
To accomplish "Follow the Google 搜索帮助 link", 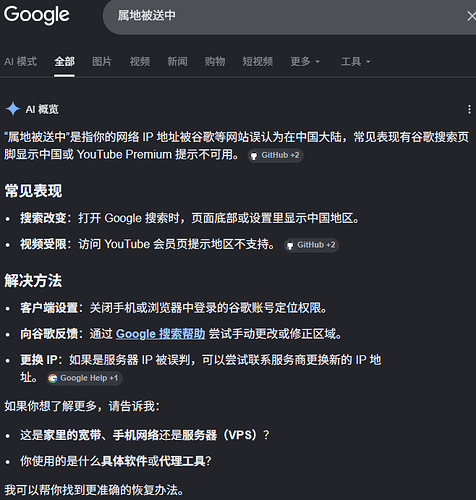I will tap(160, 334).
